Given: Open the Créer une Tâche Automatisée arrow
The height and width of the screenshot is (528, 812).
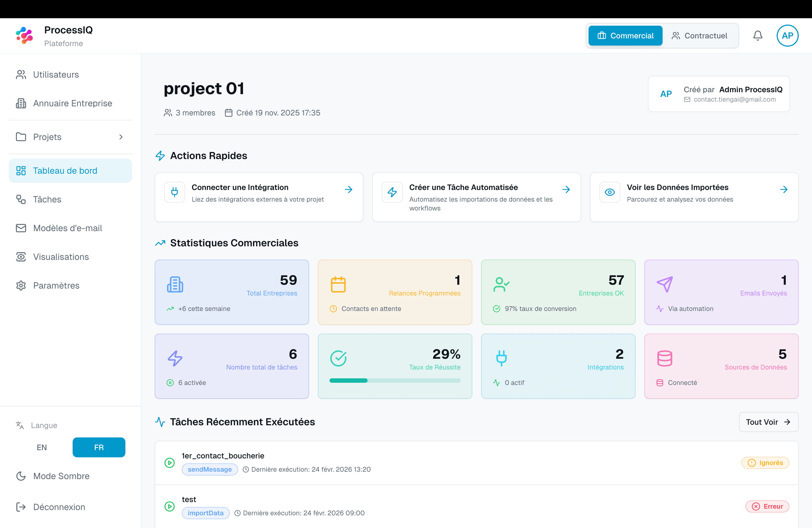Looking at the screenshot, I should tap(566, 189).
